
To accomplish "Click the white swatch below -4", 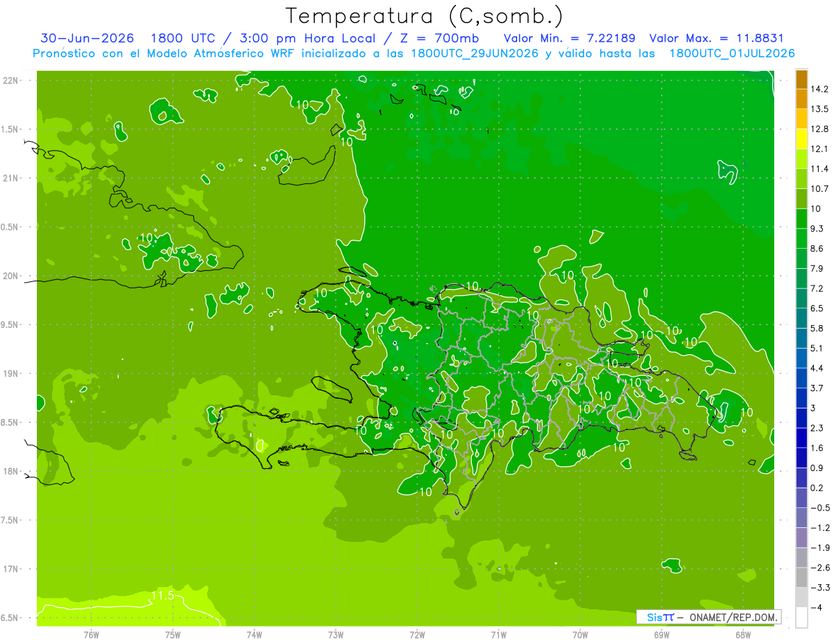I will 801,618.
